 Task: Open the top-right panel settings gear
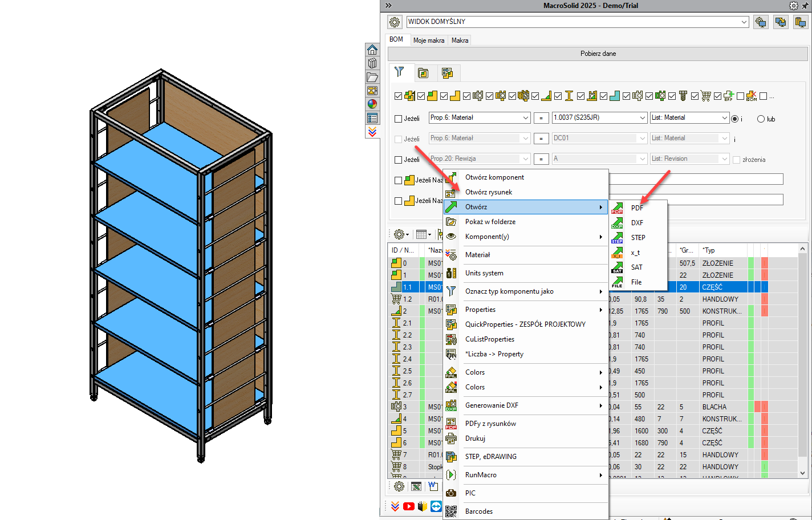click(x=794, y=5)
